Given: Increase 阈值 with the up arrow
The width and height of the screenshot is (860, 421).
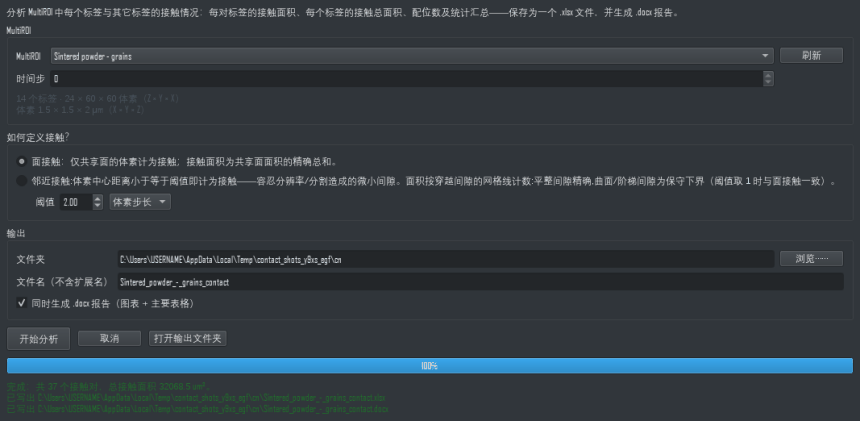Looking at the screenshot, I should coord(98,199).
